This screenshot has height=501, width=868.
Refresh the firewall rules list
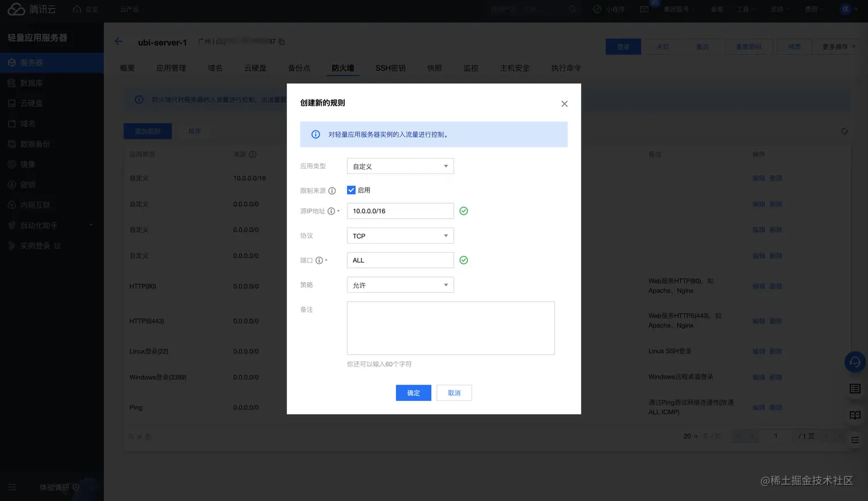(x=844, y=131)
